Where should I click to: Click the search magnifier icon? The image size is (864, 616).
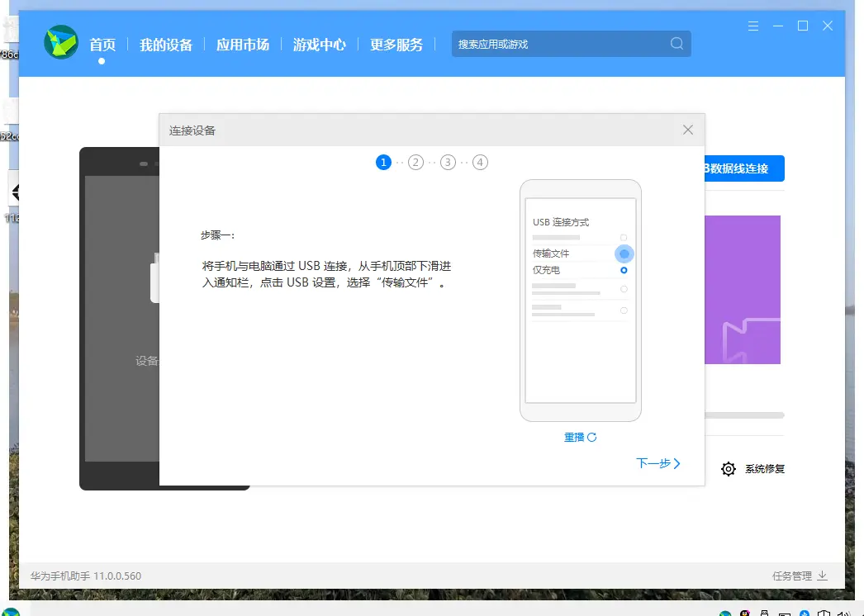point(676,43)
